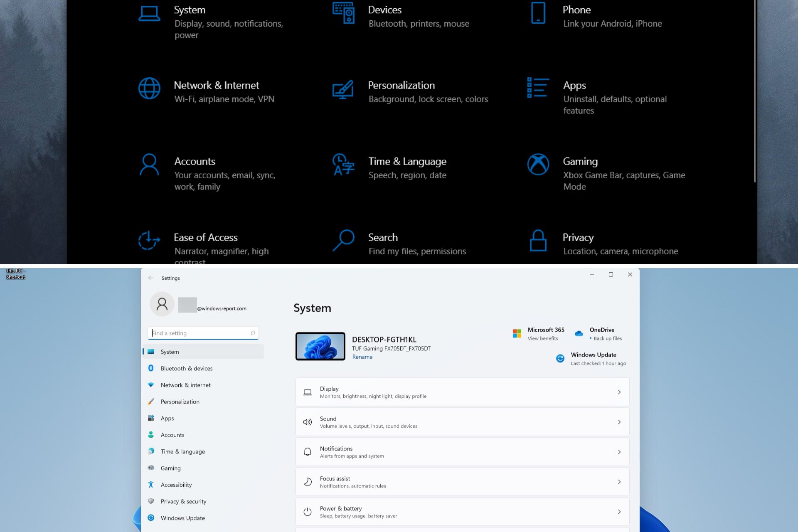Open the Privacy padlock icon

pyautogui.click(x=538, y=240)
